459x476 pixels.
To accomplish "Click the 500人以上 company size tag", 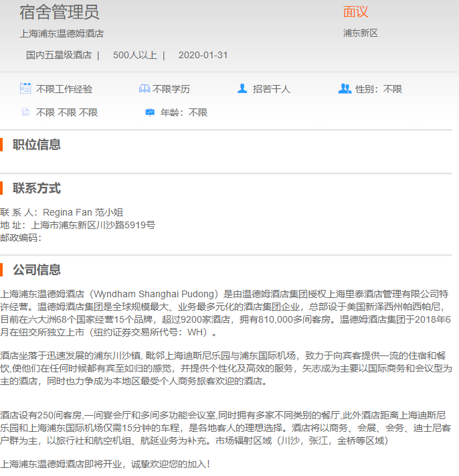I will (x=134, y=55).
